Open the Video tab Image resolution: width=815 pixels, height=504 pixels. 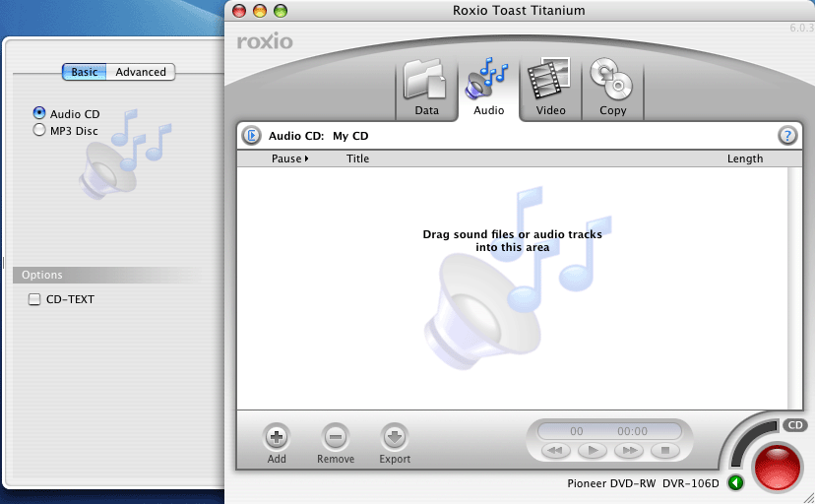tap(550, 89)
